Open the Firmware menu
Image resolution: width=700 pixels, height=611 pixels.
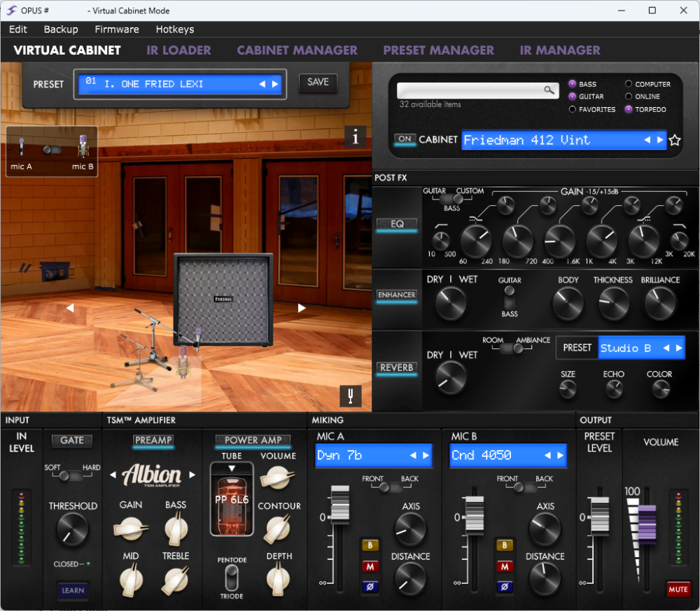[117, 29]
